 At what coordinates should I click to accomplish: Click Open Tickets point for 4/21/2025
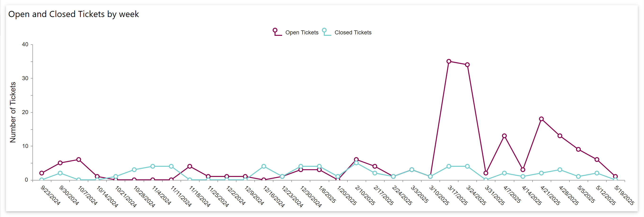click(x=541, y=119)
